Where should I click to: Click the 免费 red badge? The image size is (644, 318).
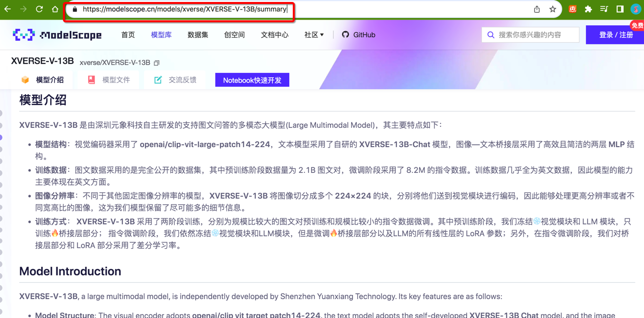pos(637,25)
